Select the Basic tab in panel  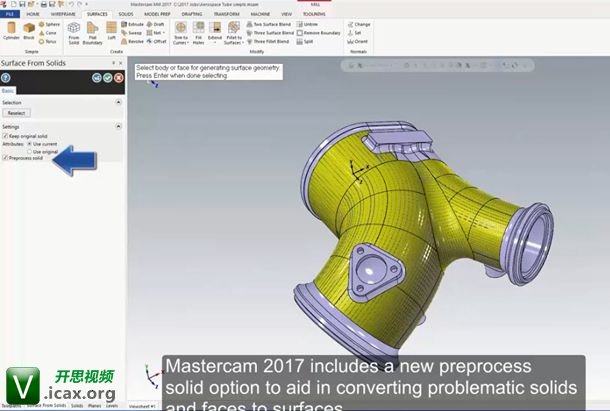pos(7,91)
